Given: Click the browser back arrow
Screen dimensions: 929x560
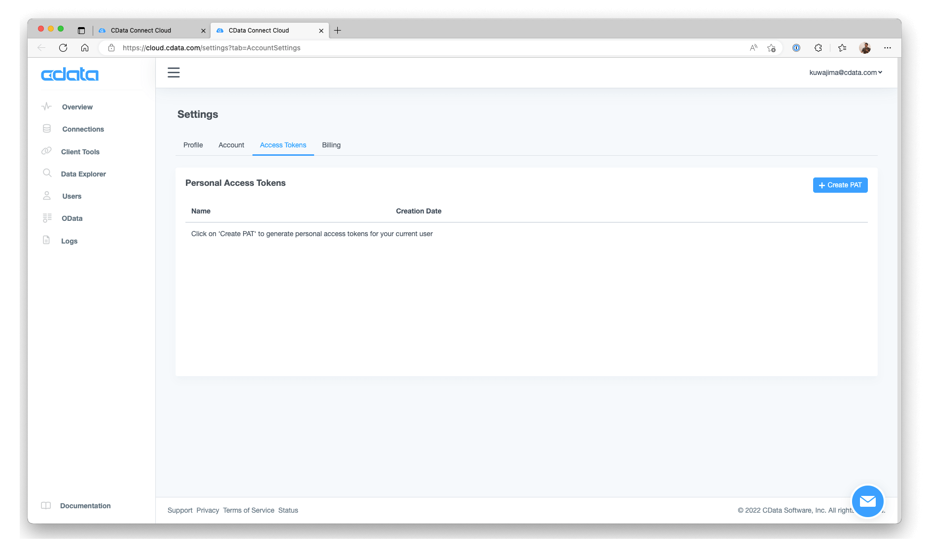Looking at the screenshot, I should click(41, 48).
